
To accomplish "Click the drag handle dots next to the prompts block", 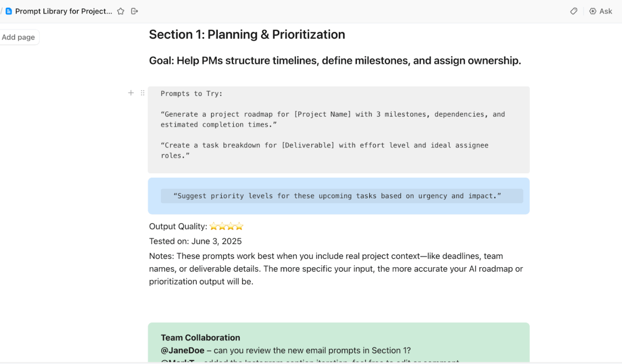I will (x=143, y=93).
